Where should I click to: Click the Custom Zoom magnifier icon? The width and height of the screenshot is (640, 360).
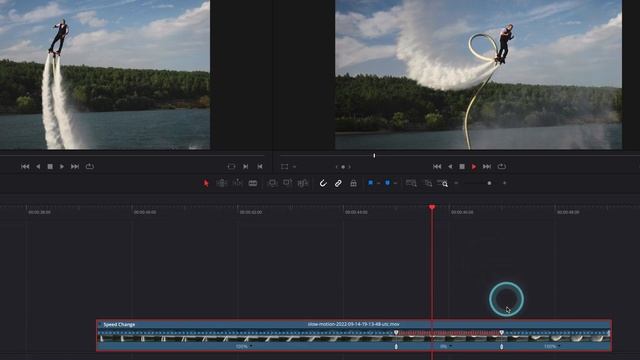pos(442,183)
